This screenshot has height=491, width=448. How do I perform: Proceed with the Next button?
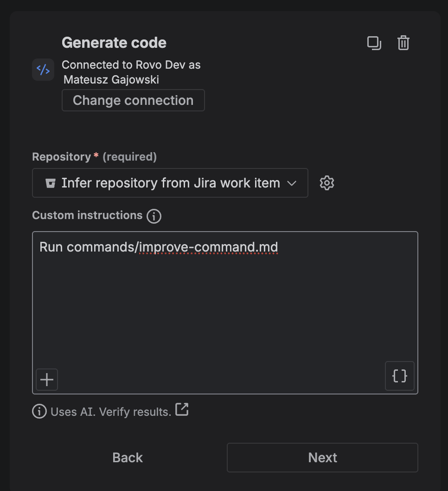click(322, 458)
